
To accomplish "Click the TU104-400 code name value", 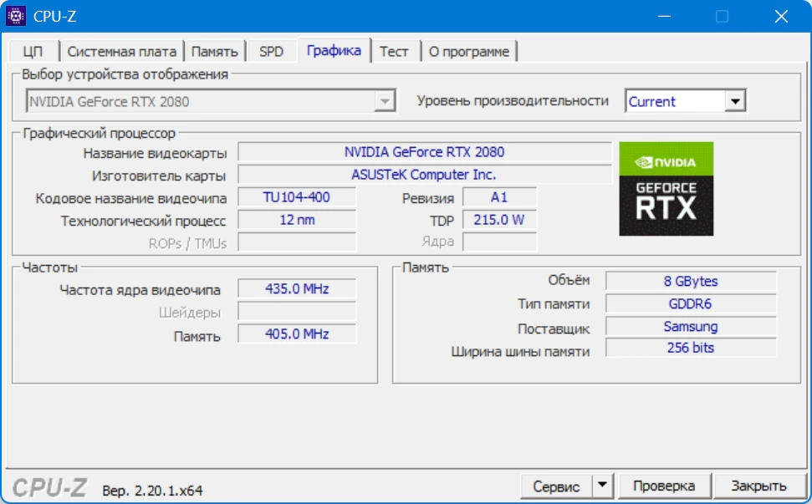I will 297,197.
